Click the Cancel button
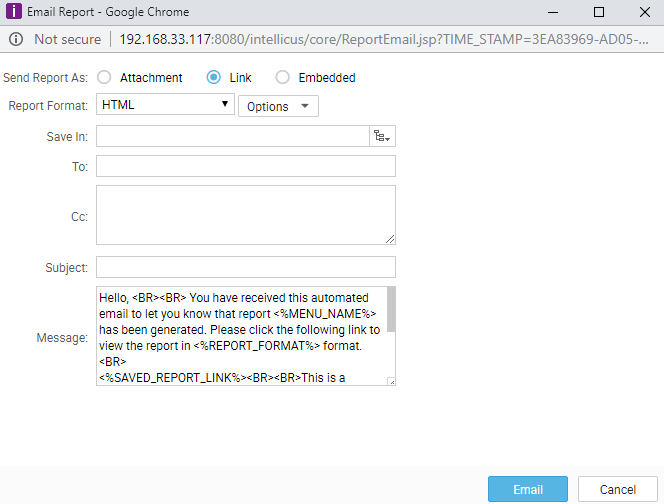Screen dimensions: 664x504 coord(617,489)
